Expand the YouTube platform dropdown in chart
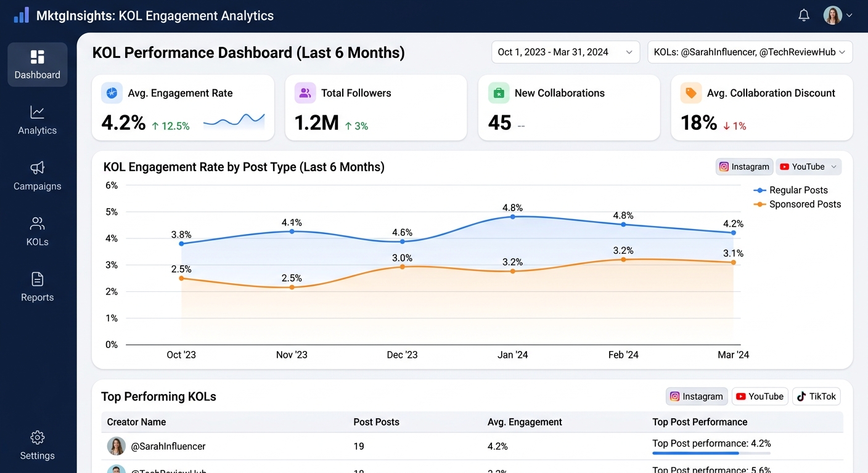This screenshot has width=868, height=473. click(808, 167)
